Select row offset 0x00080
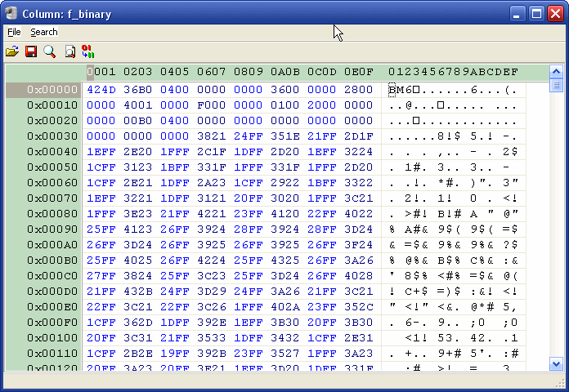The width and height of the screenshot is (569, 392). [52, 214]
